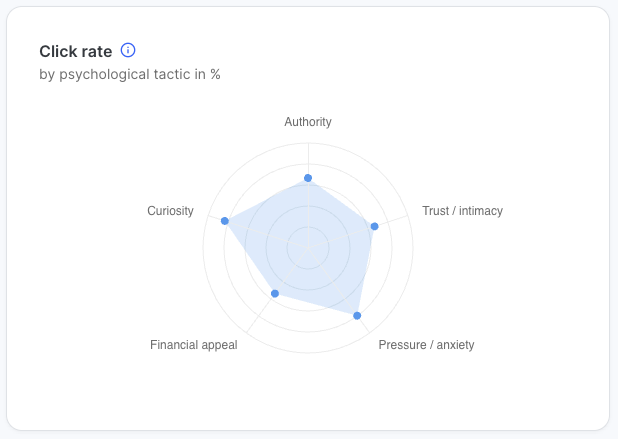Select the Authority axis label
This screenshot has height=439, width=618.
(x=308, y=122)
